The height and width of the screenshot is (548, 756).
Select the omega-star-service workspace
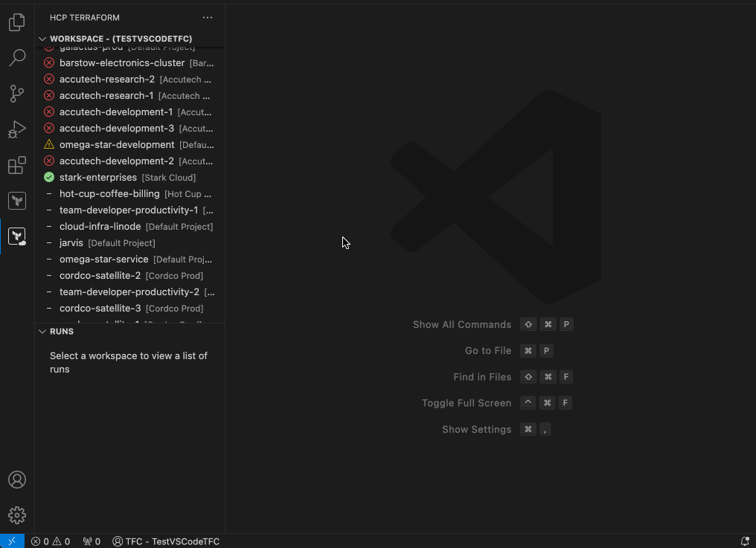pyautogui.click(x=129, y=260)
